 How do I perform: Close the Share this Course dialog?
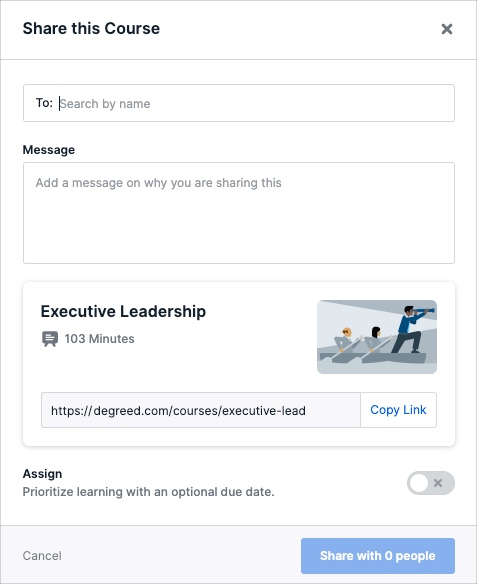point(446,29)
